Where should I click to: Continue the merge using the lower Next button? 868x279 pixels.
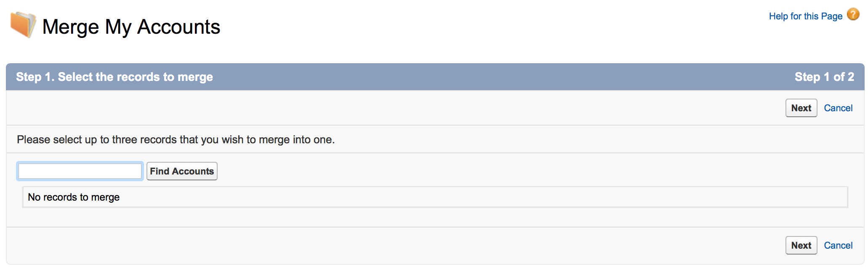tap(801, 246)
